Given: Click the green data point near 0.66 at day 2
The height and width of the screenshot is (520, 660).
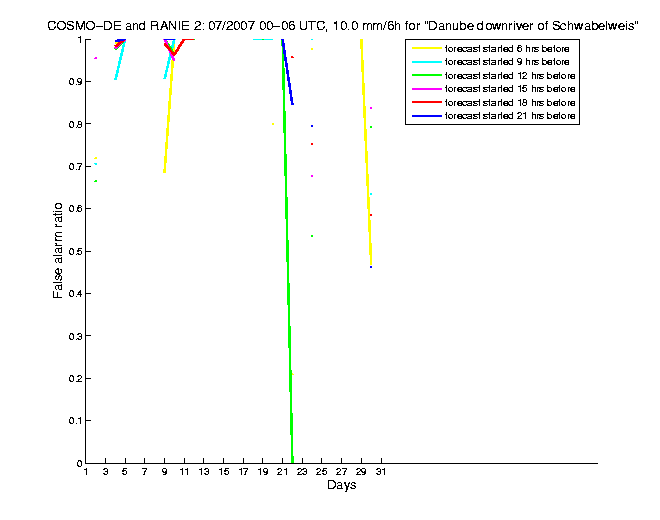Looking at the screenshot, I should [96, 181].
